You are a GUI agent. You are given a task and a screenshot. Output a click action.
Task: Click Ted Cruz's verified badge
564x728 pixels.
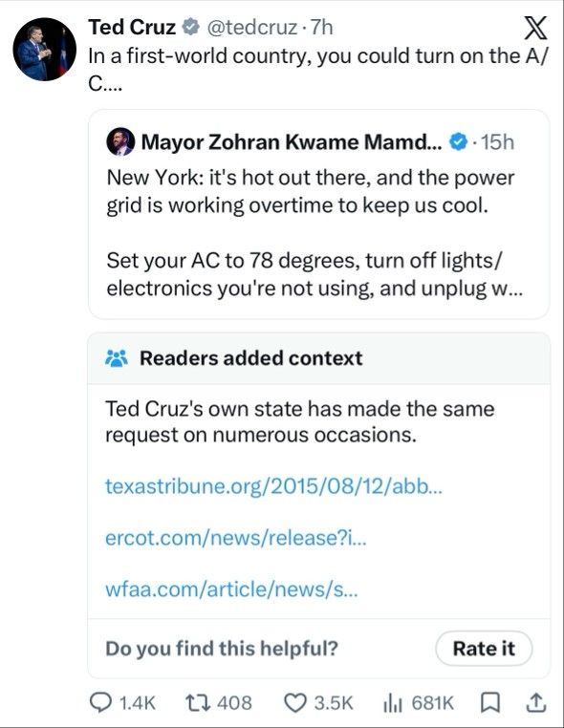coord(190,27)
